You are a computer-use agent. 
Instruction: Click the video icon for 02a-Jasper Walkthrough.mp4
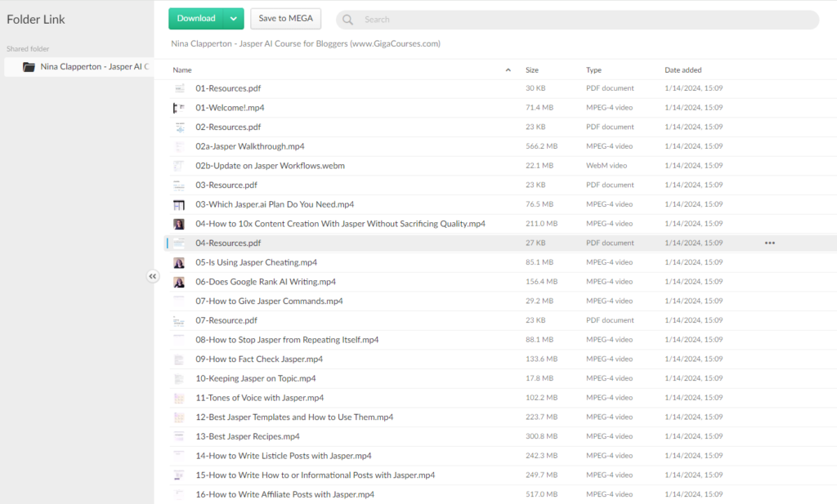[x=179, y=146]
